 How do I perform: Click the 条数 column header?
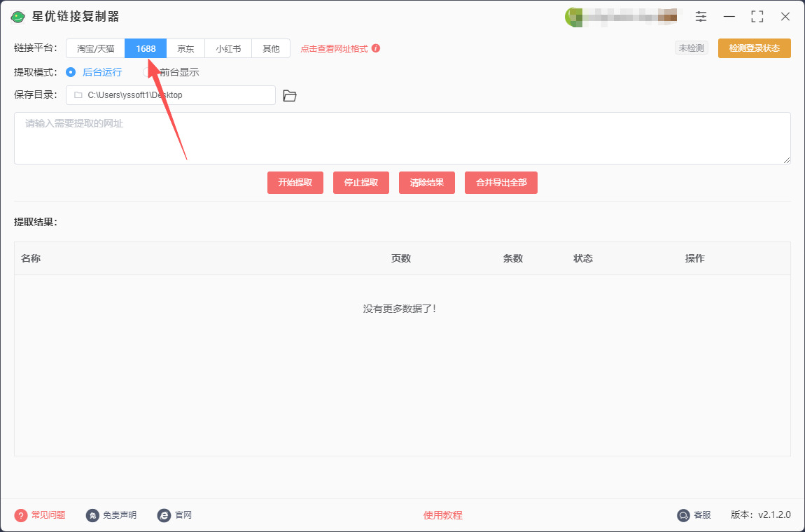[513, 258]
